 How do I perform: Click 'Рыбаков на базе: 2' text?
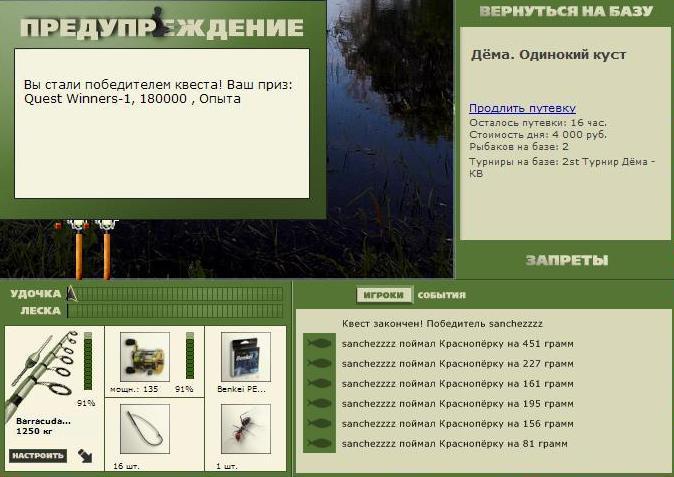coord(519,147)
